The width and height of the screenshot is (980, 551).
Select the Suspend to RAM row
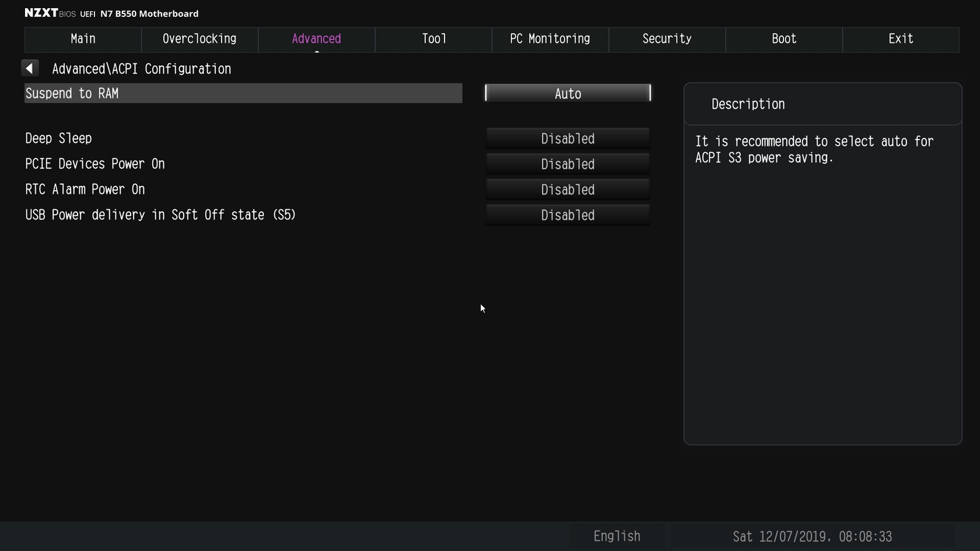243,93
